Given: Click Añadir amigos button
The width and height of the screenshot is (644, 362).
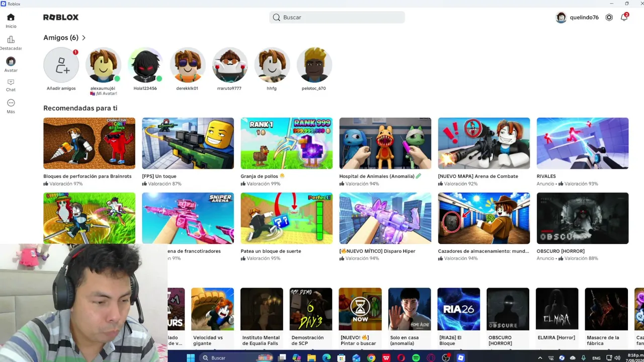Looking at the screenshot, I should tap(61, 65).
